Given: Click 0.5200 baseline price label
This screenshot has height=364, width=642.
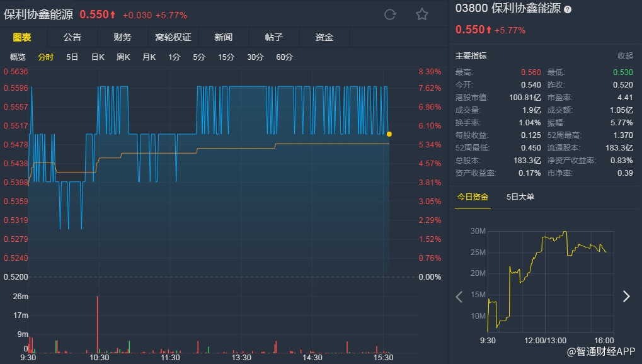Looking at the screenshot, I should pyautogui.click(x=16, y=277).
